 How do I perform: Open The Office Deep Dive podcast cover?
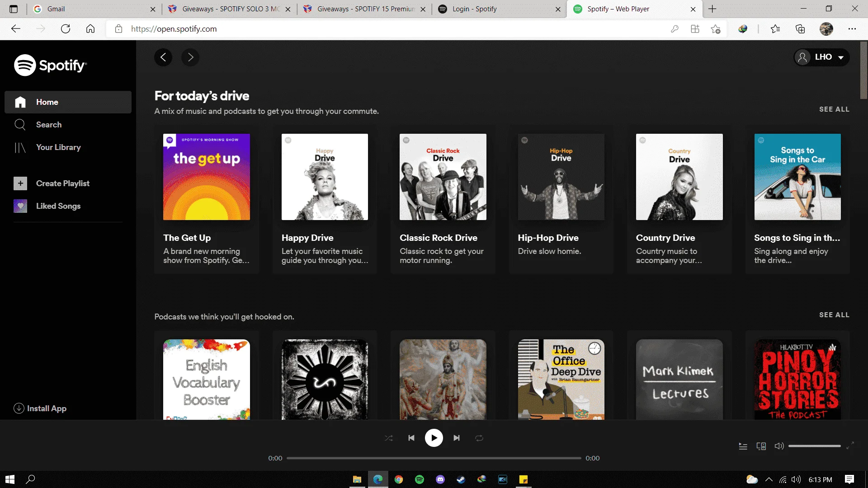tap(561, 380)
